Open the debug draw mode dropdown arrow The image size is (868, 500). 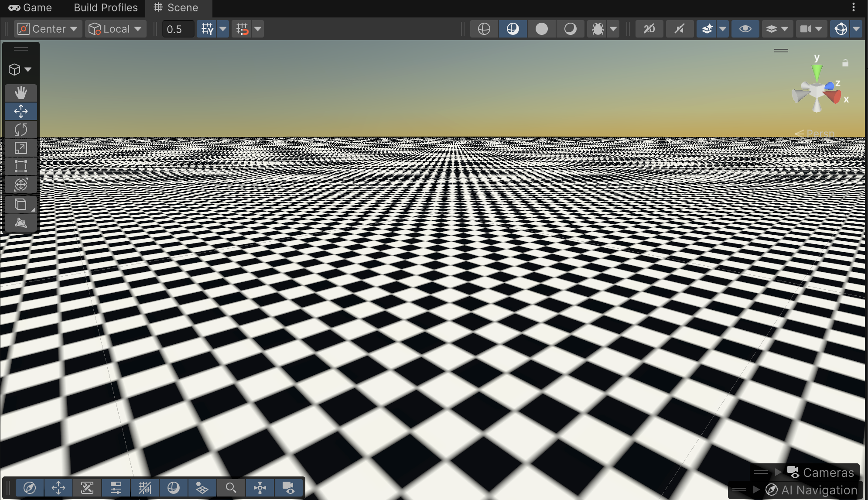tap(613, 29)
